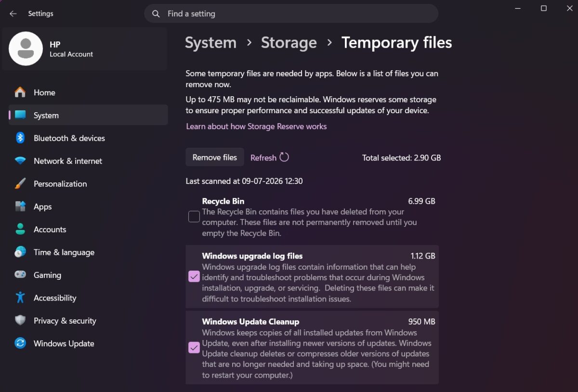Click the Refresh circular arrow icon
Image resolution: width=578 pixels, height=392 pixels.
284,157
